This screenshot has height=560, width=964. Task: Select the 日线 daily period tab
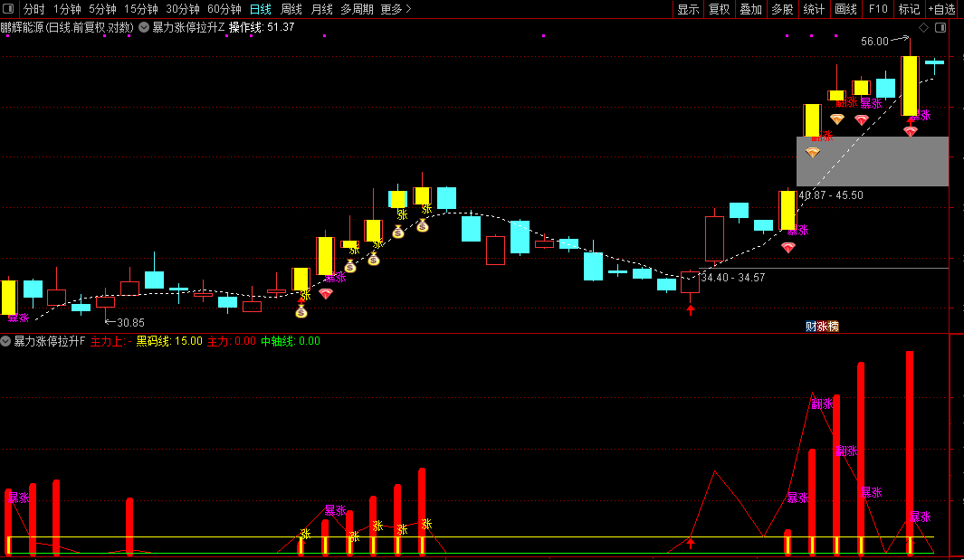261,9
